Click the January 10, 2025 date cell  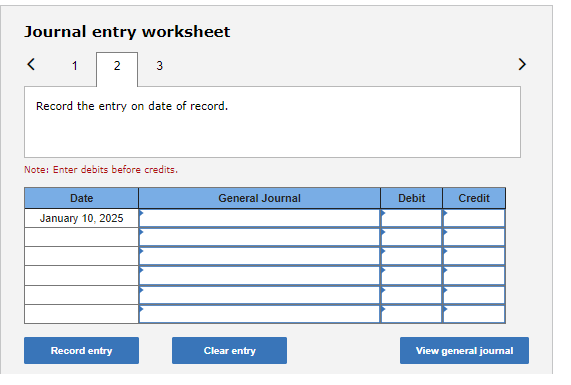click(x=82, y=218)
